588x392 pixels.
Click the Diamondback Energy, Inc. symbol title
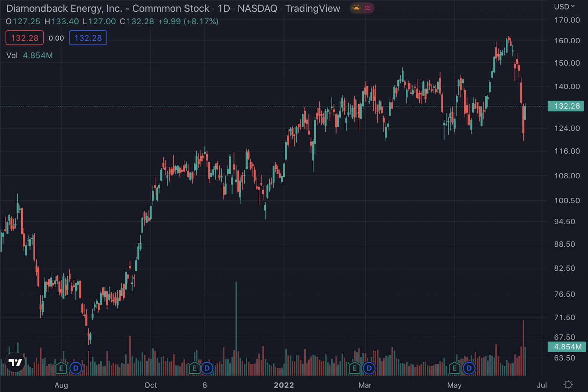pyautogui.click(x=108, y=8)
